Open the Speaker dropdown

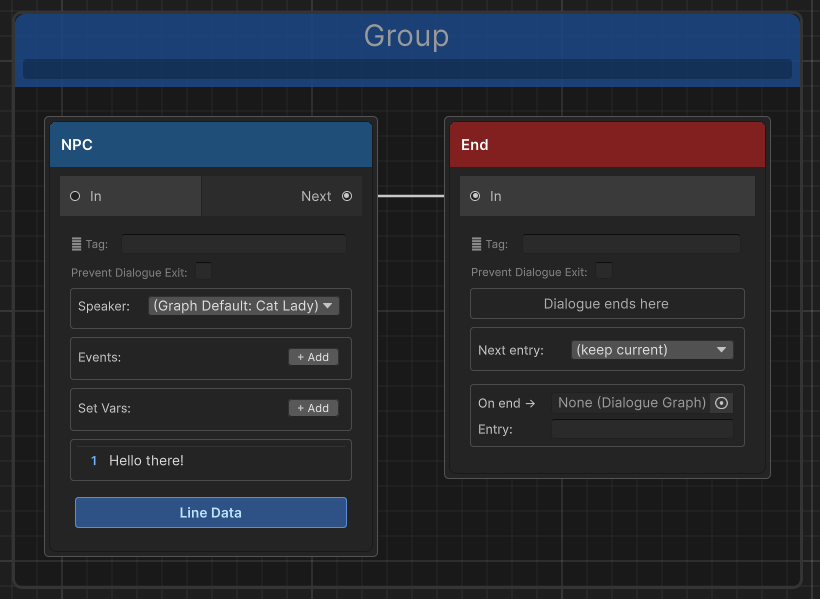244,306
